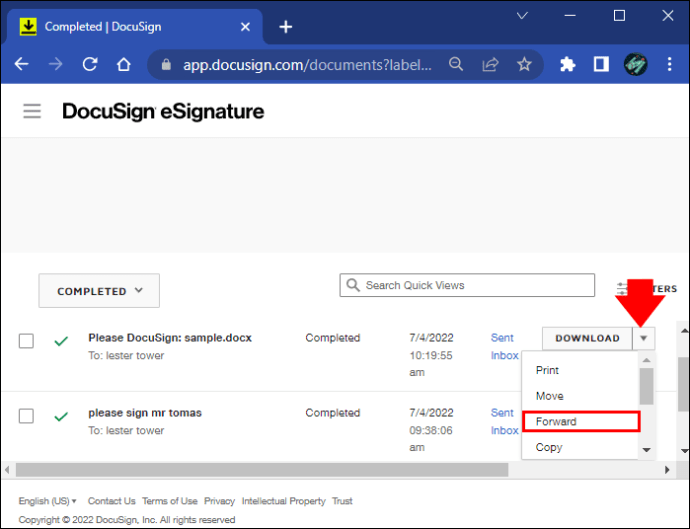690x529 pixels.
Task: Focus the Search Quick Views field
Action: click(x=467, y=285)
